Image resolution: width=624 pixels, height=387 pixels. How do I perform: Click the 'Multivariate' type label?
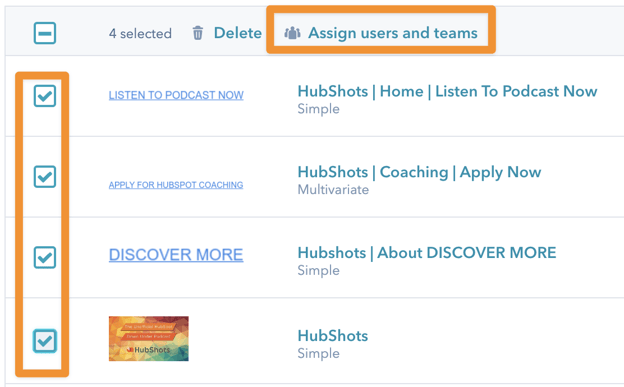[x=333, y=190]
